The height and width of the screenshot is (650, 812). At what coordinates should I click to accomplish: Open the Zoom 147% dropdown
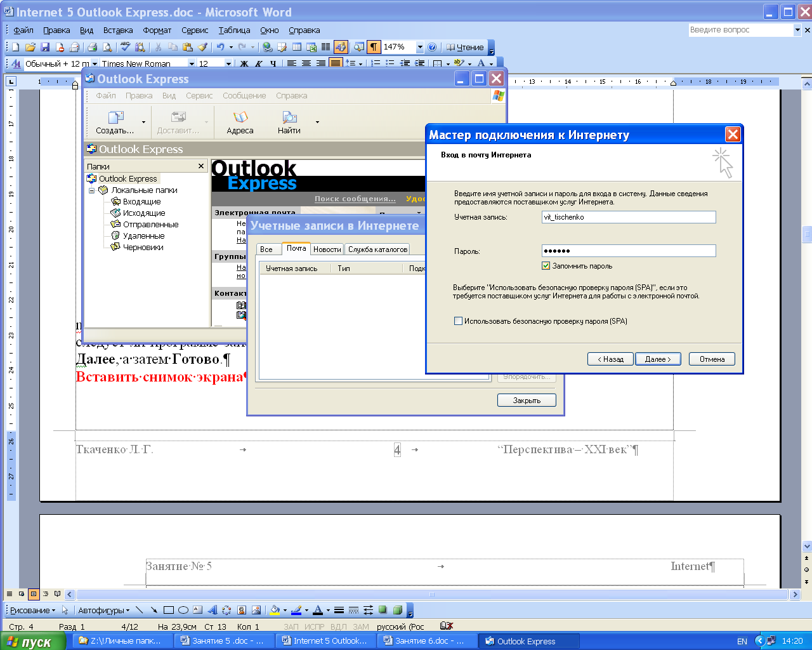419,47
